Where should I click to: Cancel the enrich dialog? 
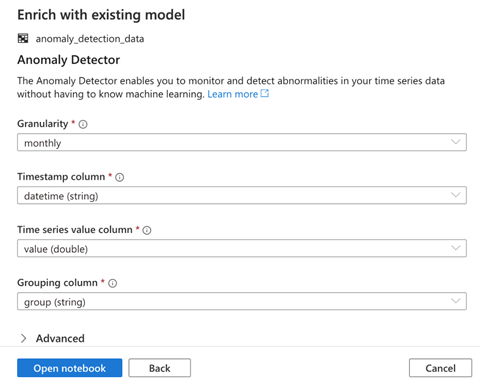point(440,368)
